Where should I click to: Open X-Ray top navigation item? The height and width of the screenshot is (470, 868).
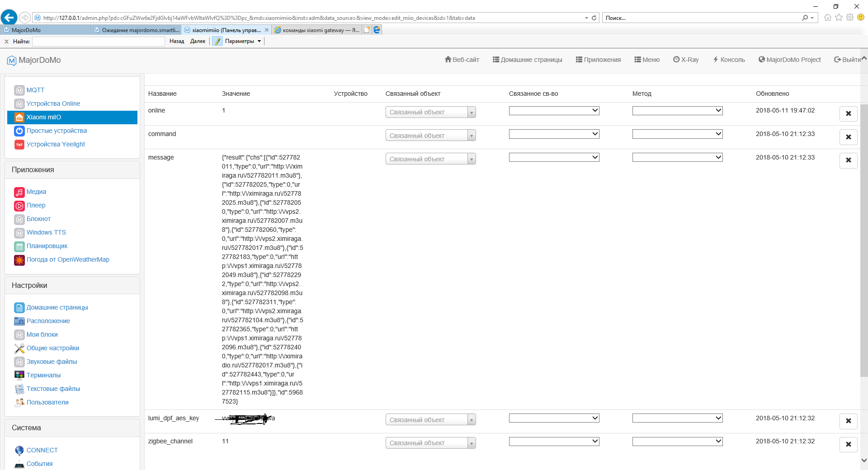[x=686, y=60]
